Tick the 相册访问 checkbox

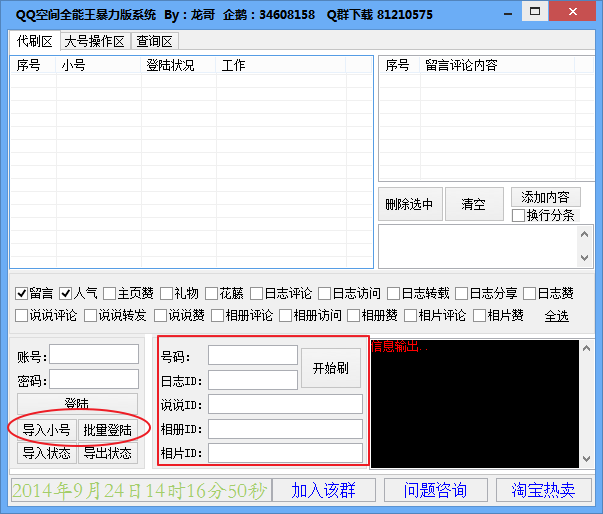286,316
